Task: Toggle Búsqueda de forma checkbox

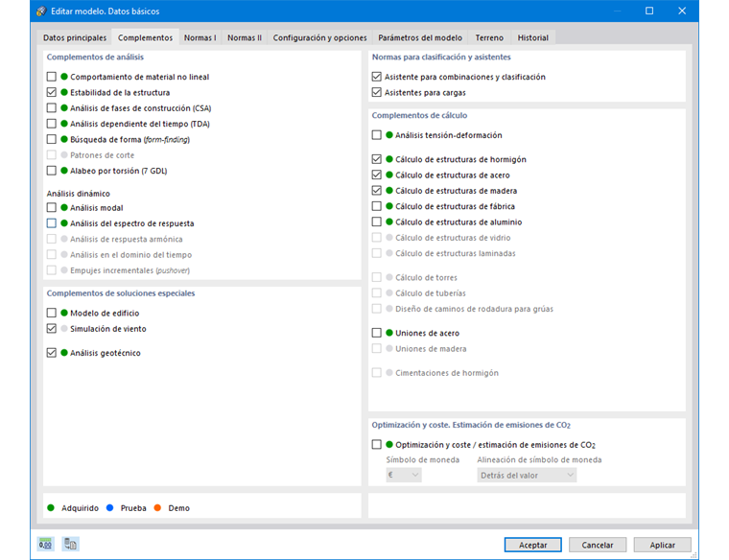Action: click(52, 139)
